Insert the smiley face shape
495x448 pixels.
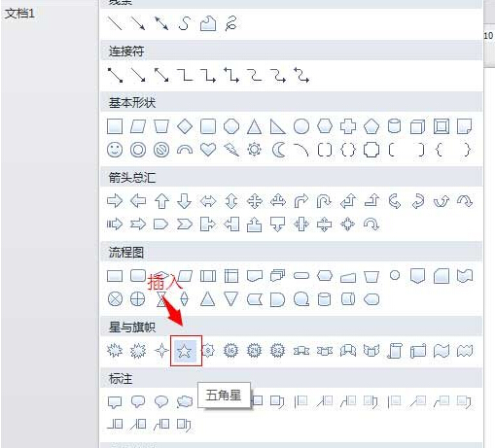(115, 150)
